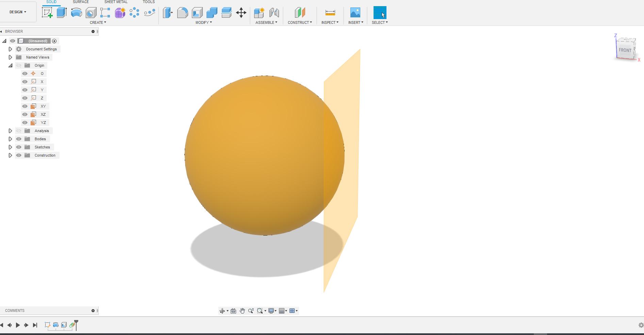Toggle visibility of XZ plane
This screenshot has height=335, width=644.
25,114
